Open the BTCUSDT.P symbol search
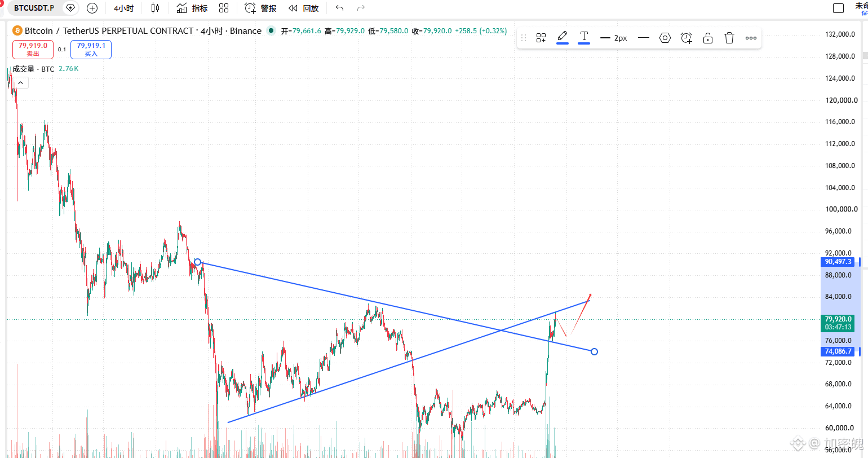This screenshot has width=868, height=458. 34,8
